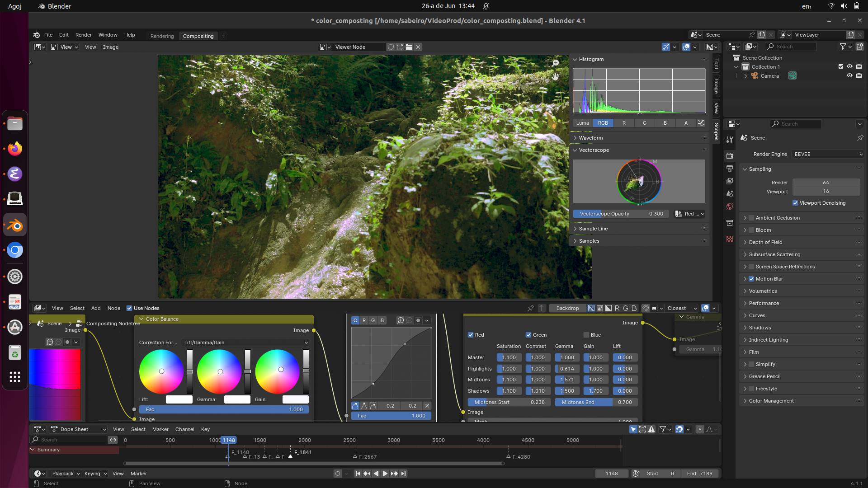Unlink the Viewer Node image with X
The height and width of the screenshot is (488, 868).
point(419,47)
